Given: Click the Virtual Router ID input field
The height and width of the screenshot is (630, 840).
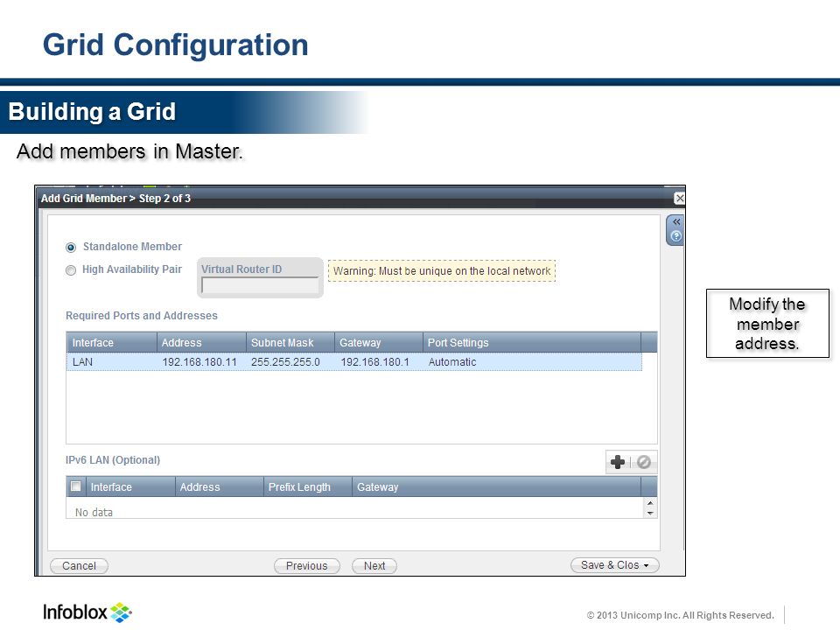Looking at the screenshot, I should click(x=260, y=285).
